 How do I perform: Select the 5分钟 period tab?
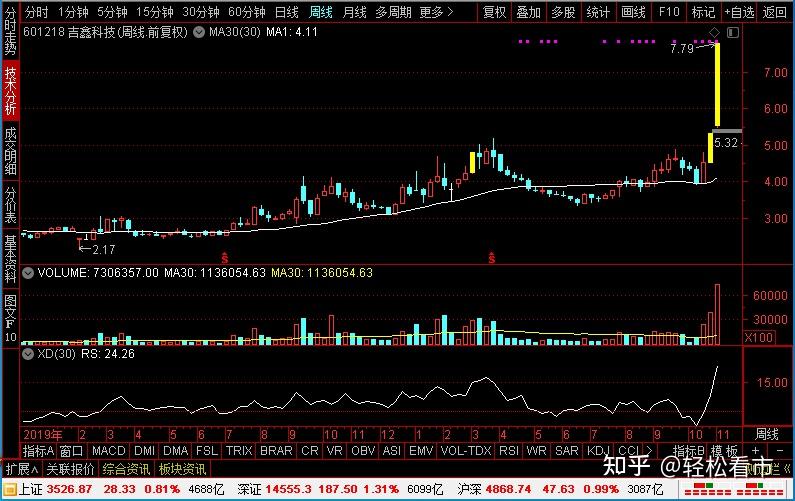click(x=112, y=12)
